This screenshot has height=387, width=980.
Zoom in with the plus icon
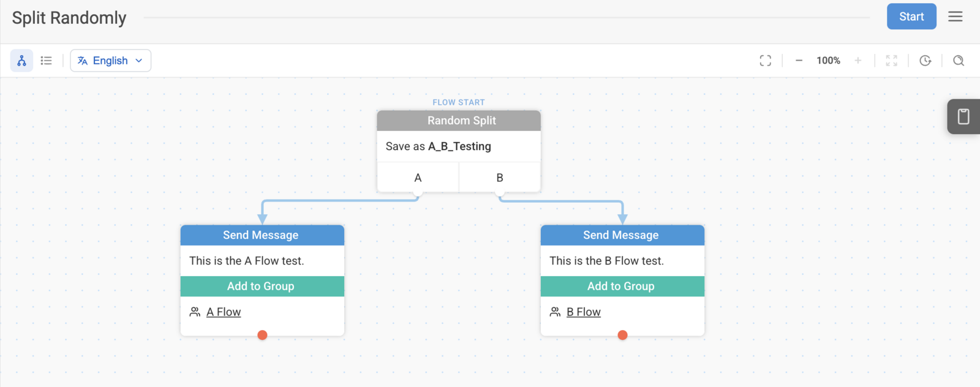tap(858, 61)
